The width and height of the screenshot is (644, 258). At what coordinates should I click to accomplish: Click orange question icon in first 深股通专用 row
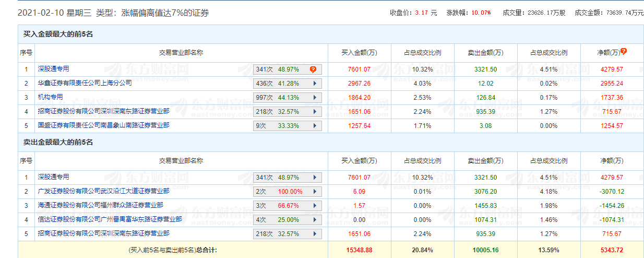click(x=313, y=69)
